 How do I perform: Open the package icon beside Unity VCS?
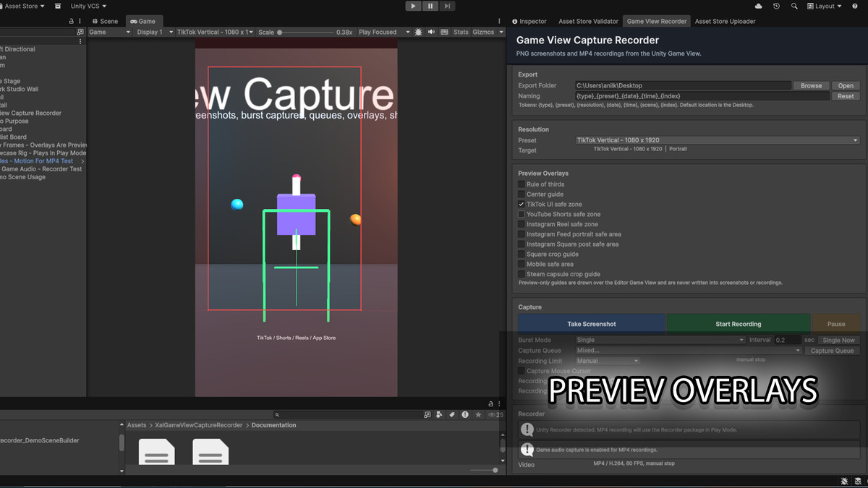pos(58,6)
